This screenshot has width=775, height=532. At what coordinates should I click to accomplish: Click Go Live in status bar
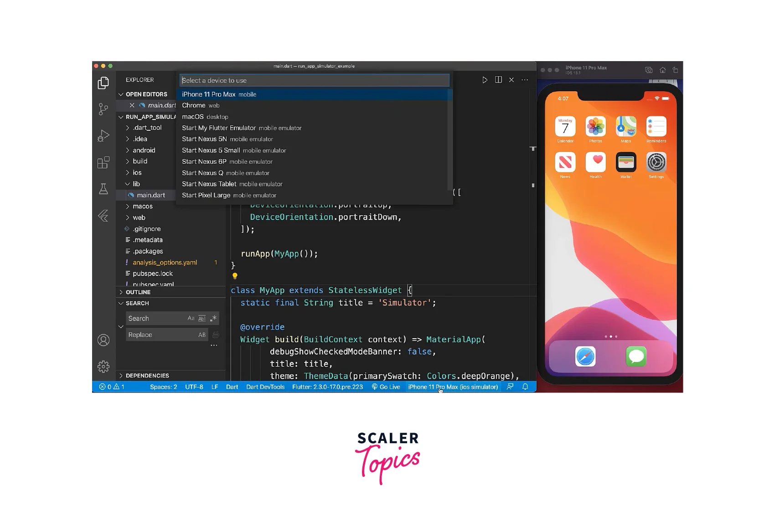point(386,387)
